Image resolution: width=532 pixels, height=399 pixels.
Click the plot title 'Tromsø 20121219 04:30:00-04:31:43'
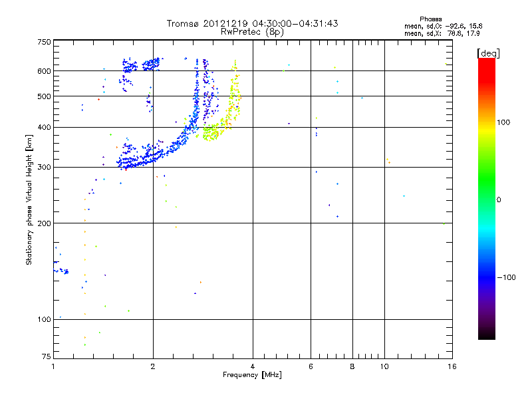tap(252, 23)
